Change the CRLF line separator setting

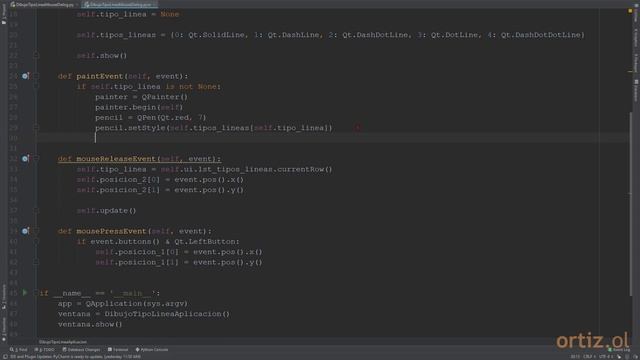click(589, 357)
